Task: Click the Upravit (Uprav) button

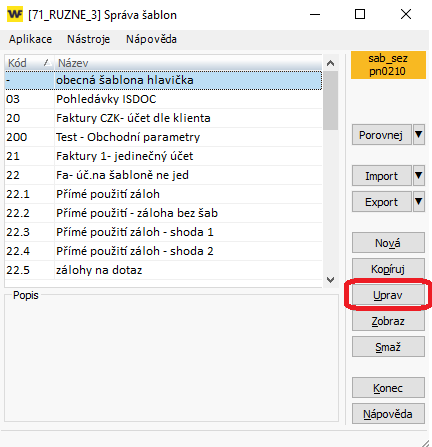Action: [x=388, y=295]
